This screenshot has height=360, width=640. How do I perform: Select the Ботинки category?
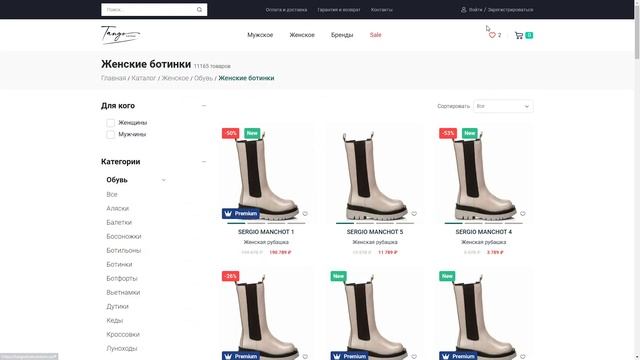(x=119, y=264)
